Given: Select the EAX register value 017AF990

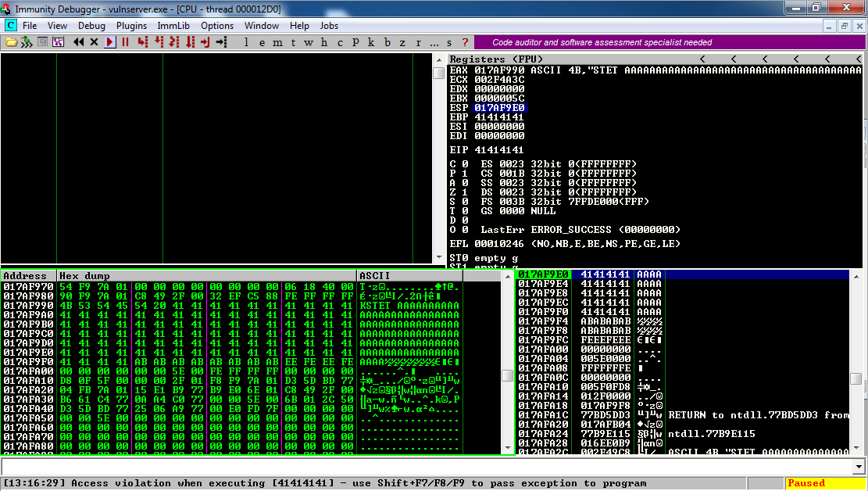Looking at the screenshot, I should (498, 70).
